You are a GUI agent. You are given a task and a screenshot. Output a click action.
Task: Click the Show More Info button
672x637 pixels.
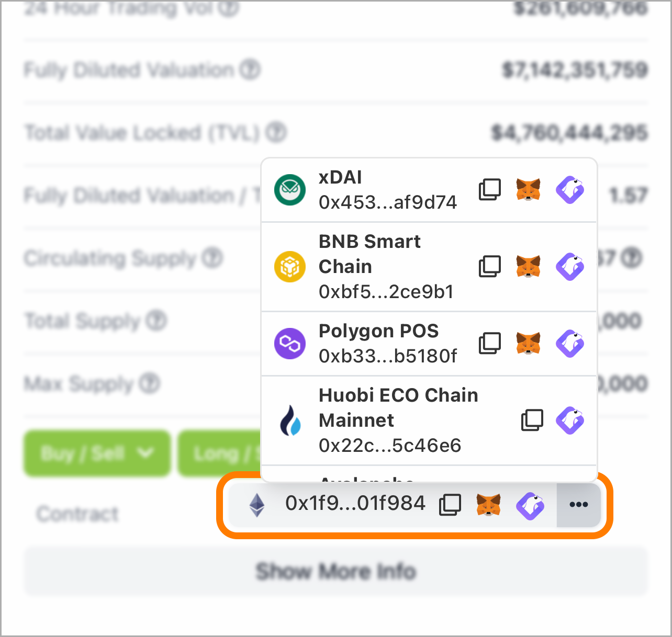[x=335, y=571]
